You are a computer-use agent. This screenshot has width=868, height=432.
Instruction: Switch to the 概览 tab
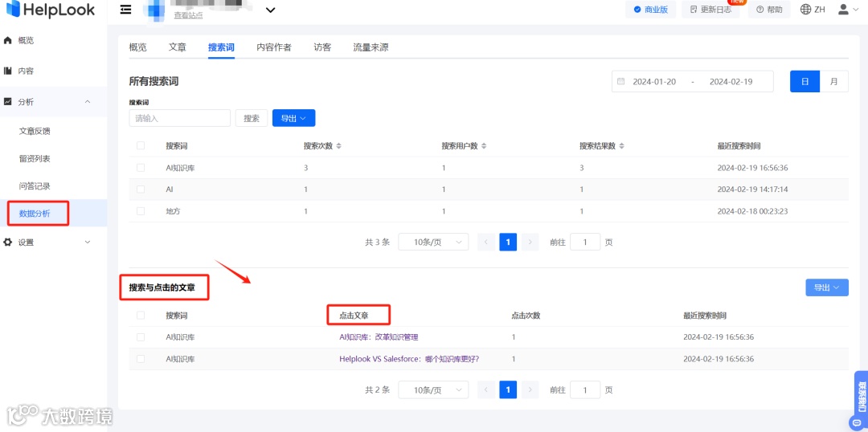click(138, 47)
